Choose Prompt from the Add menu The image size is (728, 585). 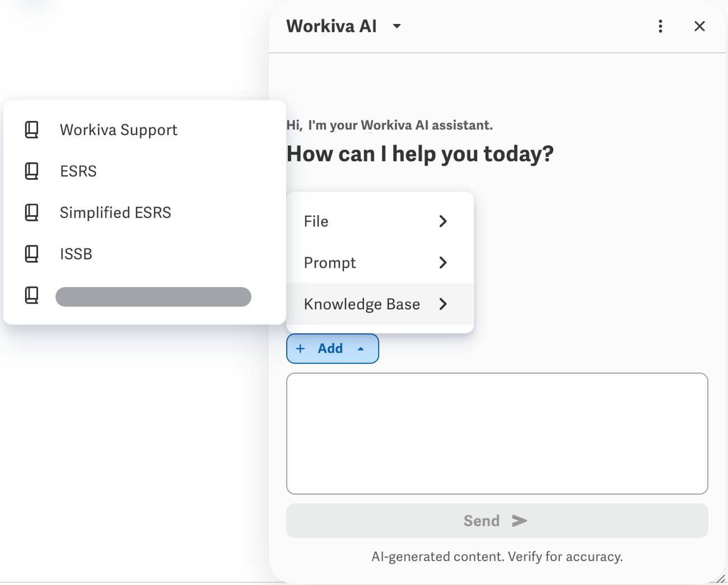pyautogui.click(x=380, y=263)
